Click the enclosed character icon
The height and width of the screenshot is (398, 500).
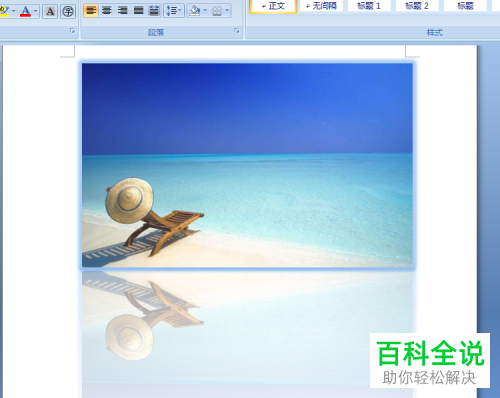tap(68, 11)
